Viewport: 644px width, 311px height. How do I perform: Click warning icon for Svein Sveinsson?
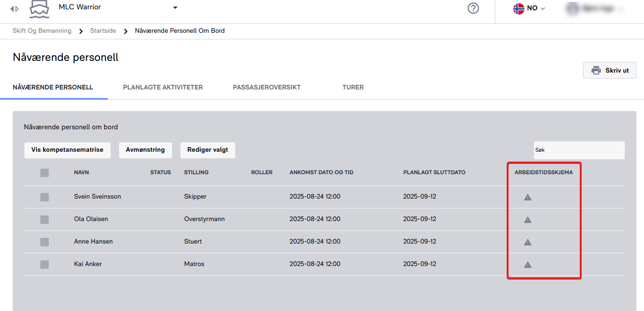(527, 197)
